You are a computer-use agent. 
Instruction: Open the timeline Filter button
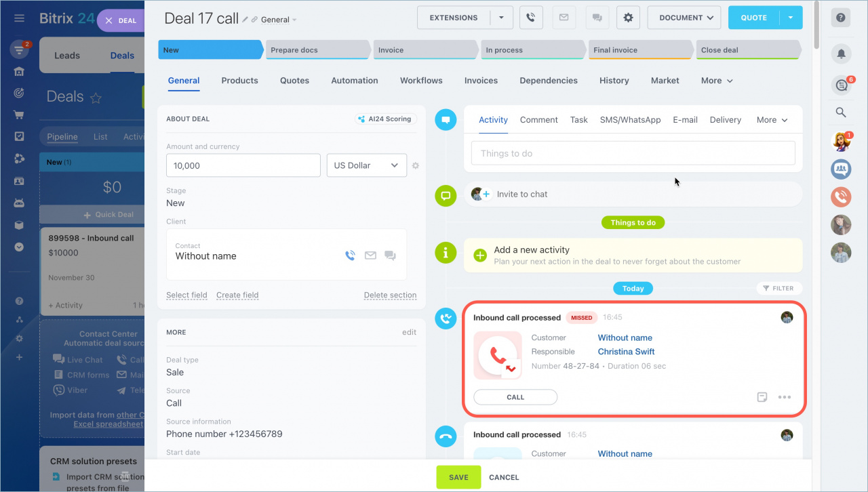(779, 288)
